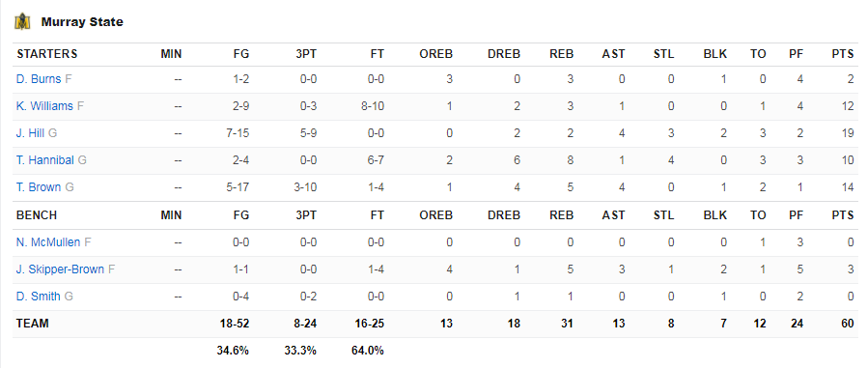This screenshot has height=368, width=868.
Task: Open the Murray State team name link
Action: (82, 22)
